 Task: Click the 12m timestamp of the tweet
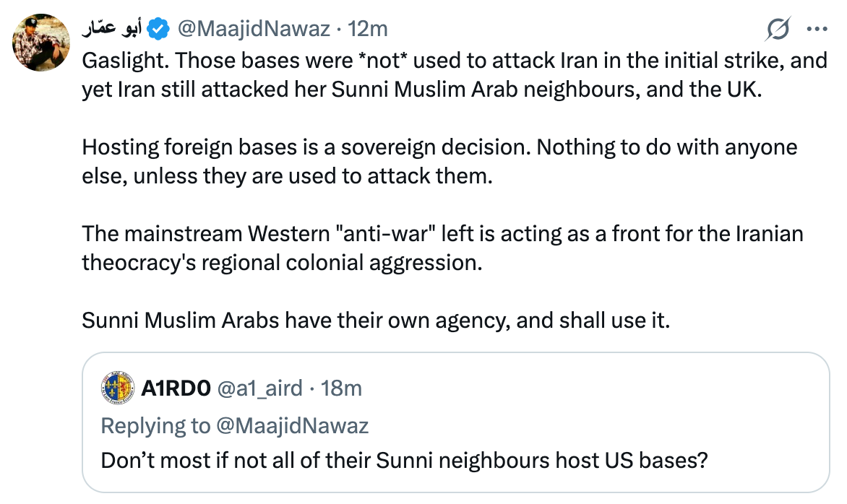tap(368, 29)
